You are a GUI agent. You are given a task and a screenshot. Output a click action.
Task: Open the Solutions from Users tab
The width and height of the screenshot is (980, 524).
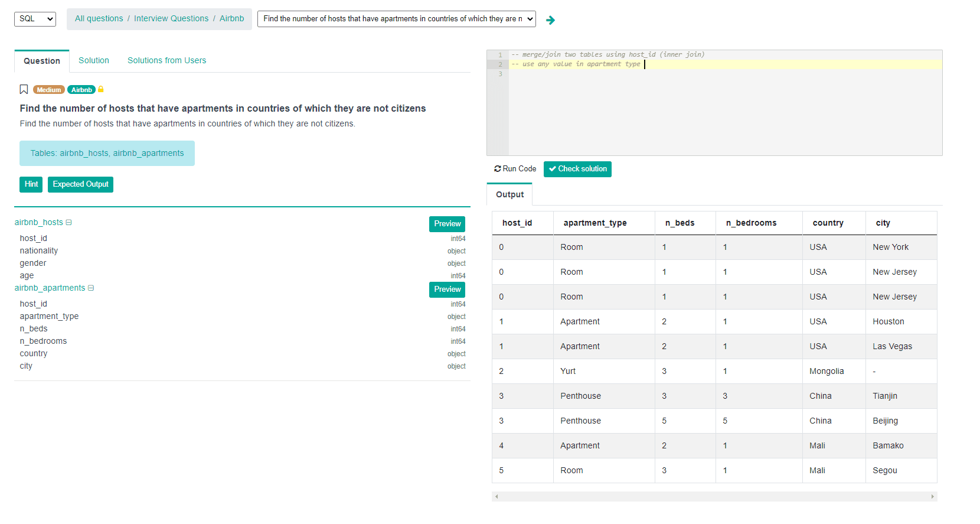(166, 60)
